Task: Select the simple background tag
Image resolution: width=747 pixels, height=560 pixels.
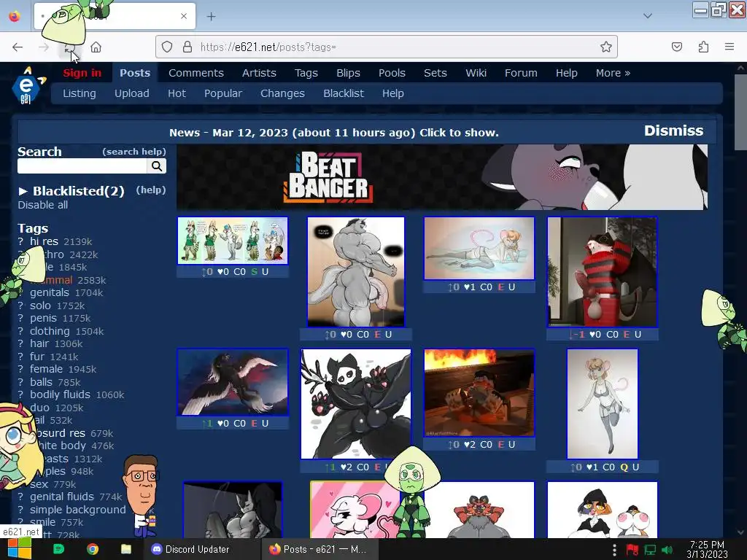Action: coord(78,510)
